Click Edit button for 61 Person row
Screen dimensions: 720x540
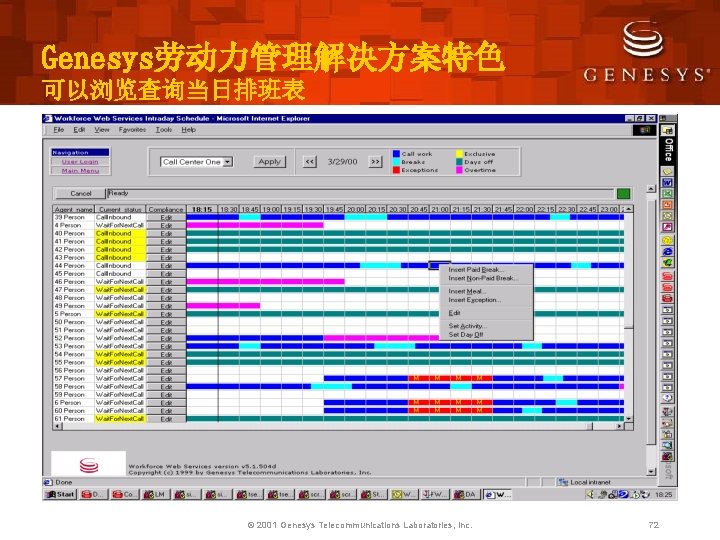(x=166, y=419)
